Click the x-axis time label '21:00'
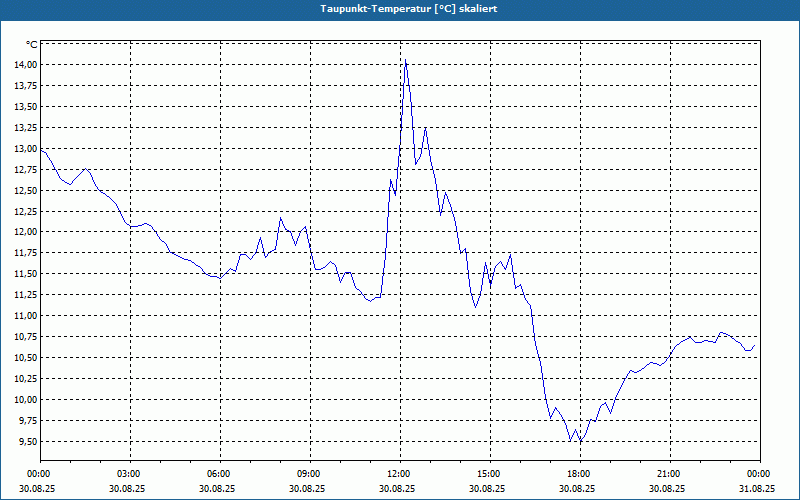This screenshot has width=800, height=500. pos(667,474)
